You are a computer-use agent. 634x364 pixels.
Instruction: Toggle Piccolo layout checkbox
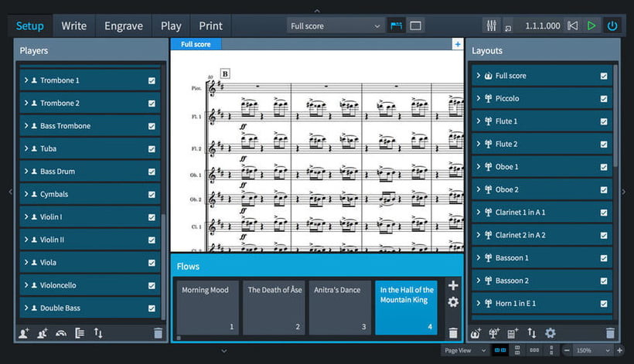pos(604,99)
